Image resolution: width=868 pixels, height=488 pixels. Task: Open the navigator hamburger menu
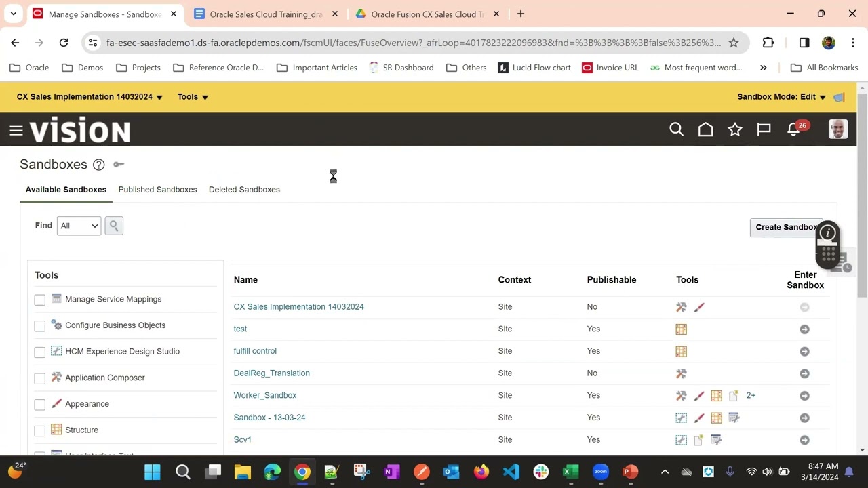[16, 131]
